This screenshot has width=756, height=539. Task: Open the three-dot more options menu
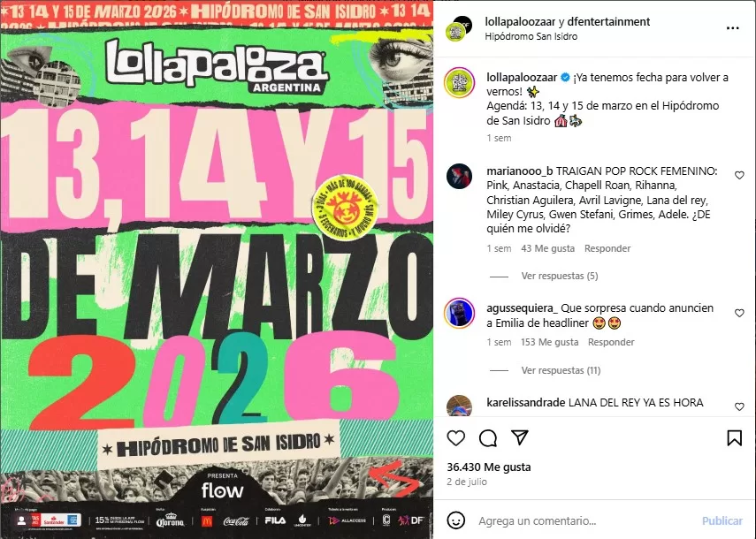(732, 28)
